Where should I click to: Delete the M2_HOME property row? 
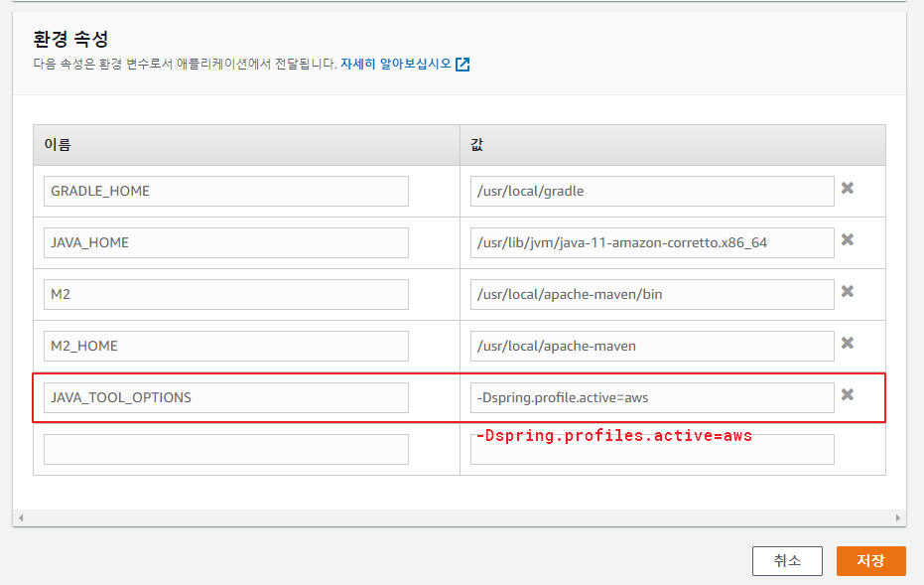point(848,344)
